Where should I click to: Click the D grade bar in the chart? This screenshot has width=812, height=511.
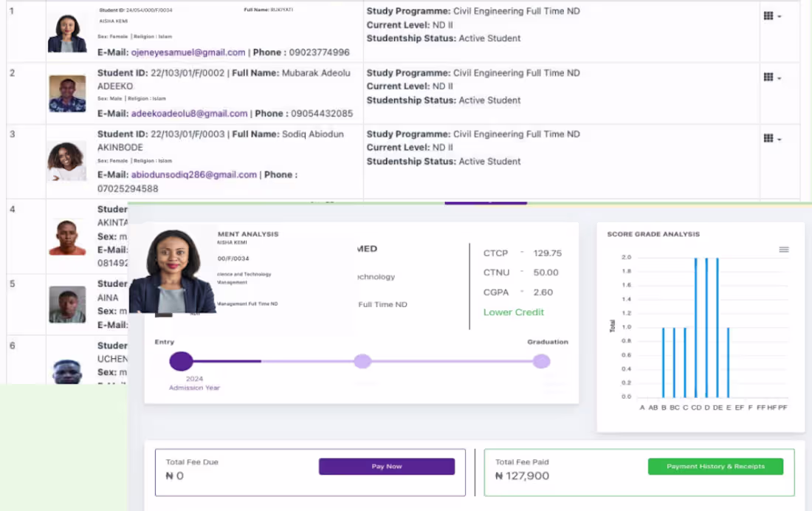pos(707,328)
